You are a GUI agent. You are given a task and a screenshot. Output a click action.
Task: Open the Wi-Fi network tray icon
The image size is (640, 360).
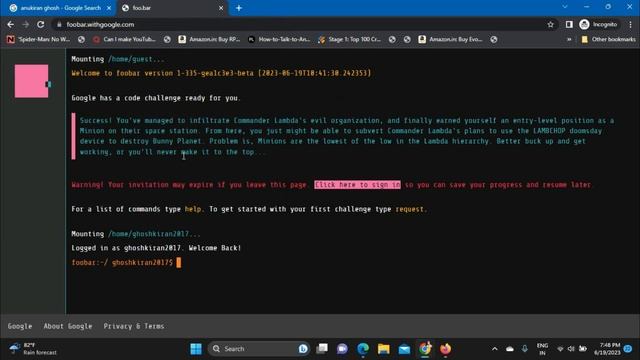click(560, 349)
